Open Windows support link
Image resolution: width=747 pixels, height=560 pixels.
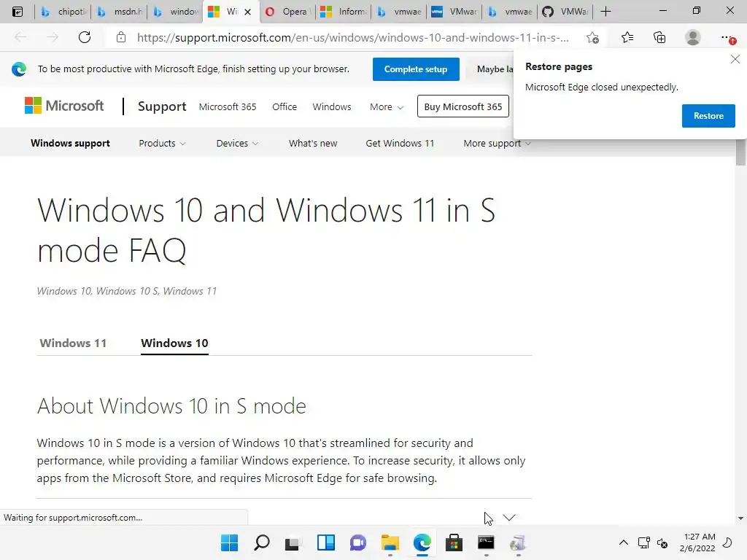70,144
